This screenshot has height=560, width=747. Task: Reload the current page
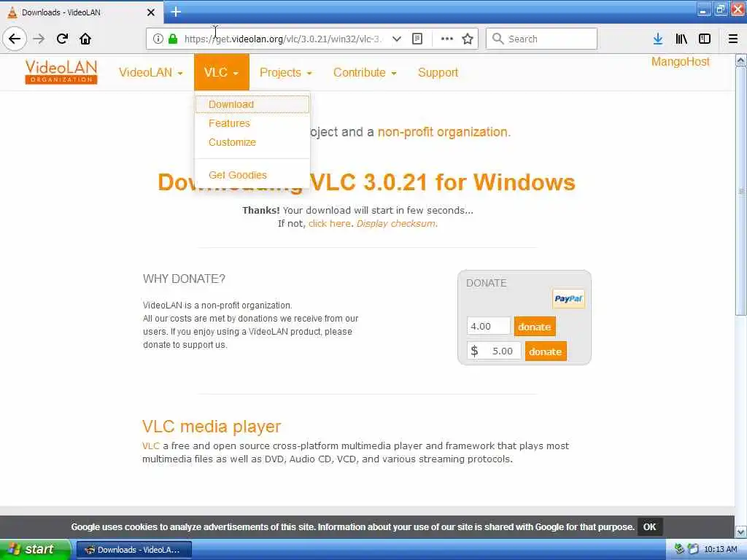tap(62, 39)
